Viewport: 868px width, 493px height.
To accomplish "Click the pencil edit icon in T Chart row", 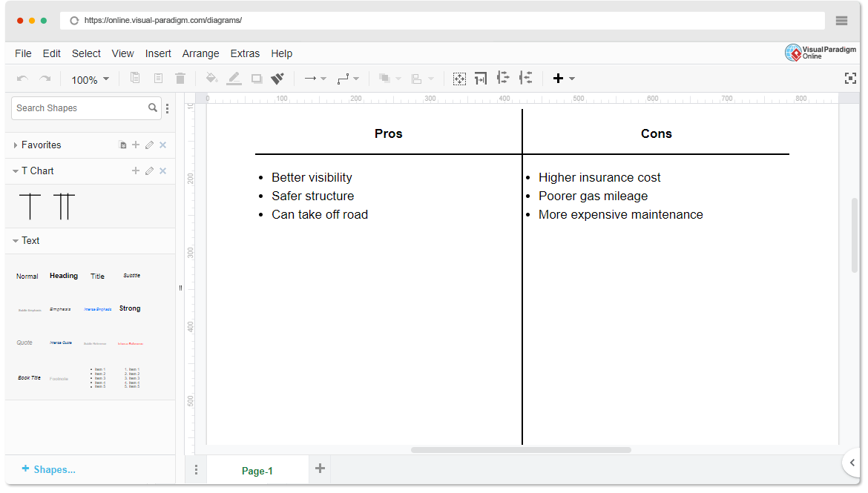I will pos(149,171).
